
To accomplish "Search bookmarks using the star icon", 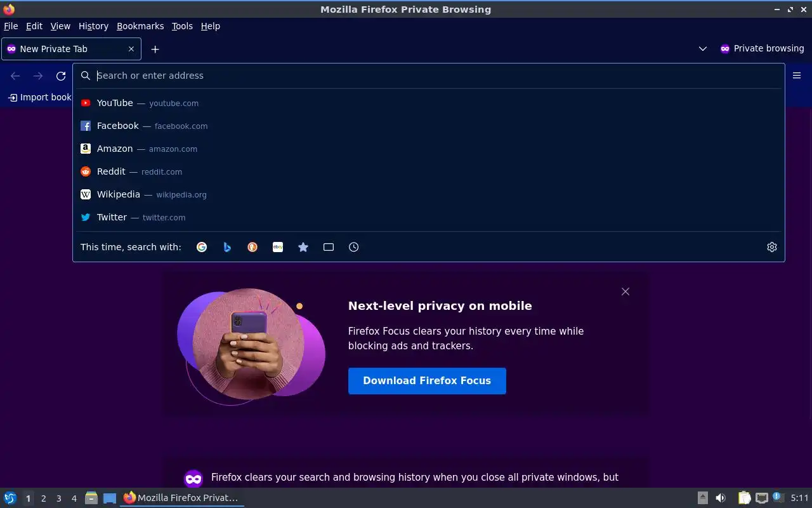I will (303, 247).
